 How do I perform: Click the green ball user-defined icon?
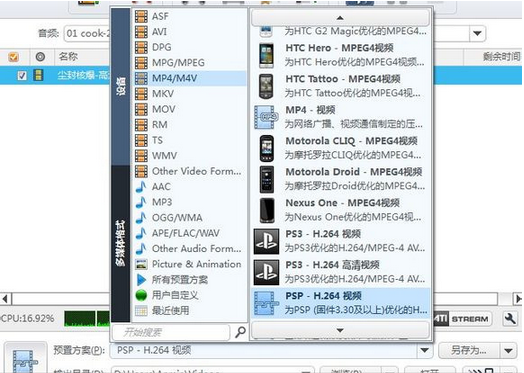click(141, 295)
